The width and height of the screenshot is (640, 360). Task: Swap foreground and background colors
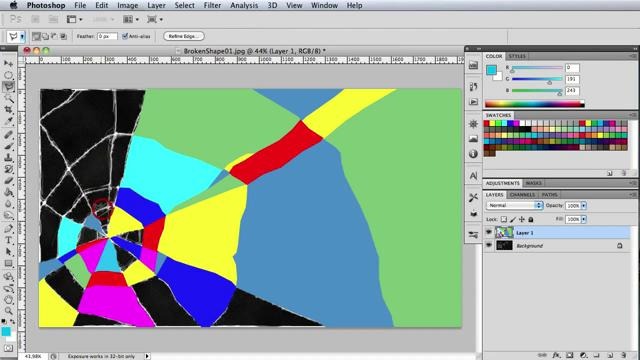click(13, 322)
